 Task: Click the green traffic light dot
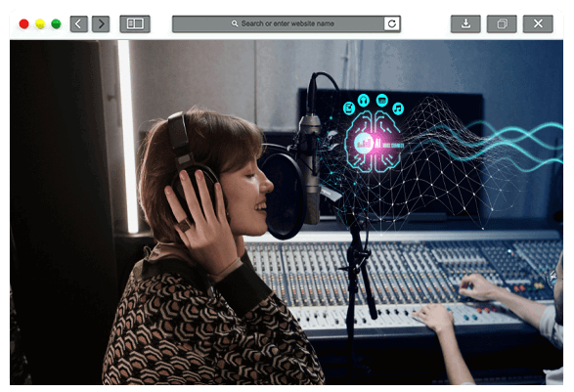pos(56,24)
